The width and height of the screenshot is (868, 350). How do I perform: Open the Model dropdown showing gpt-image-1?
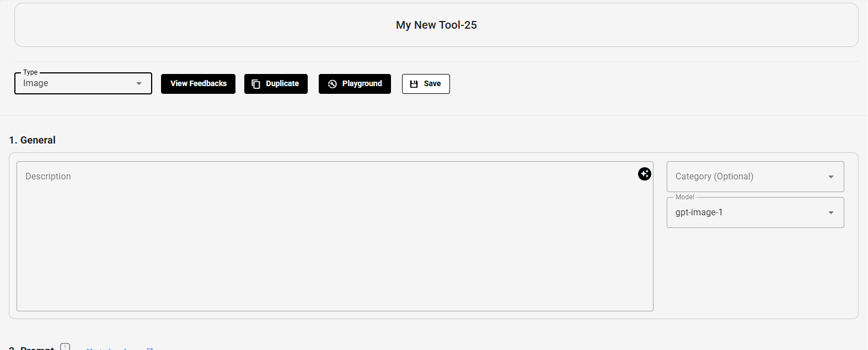point(754,213)
